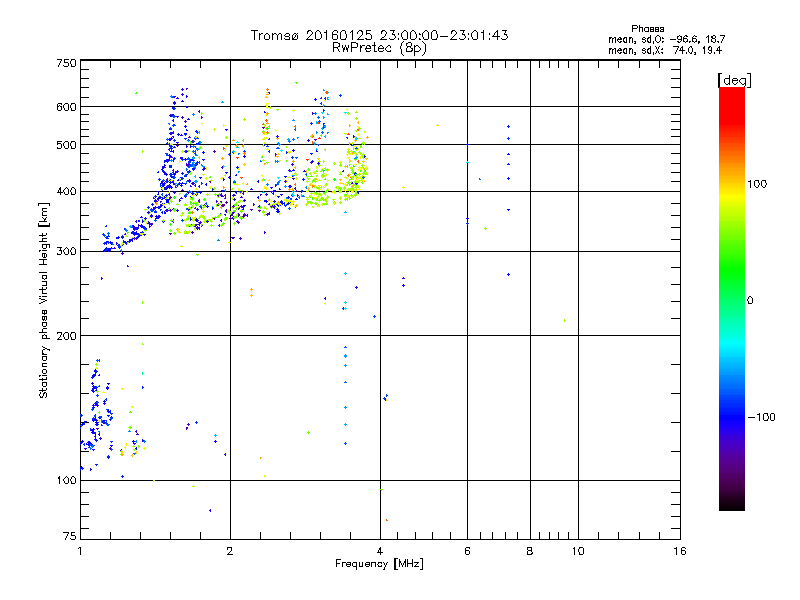Screen dimensions: 800x600
Task: Click the '0' colorbar tick label
Action: click(x=749, y=300)
